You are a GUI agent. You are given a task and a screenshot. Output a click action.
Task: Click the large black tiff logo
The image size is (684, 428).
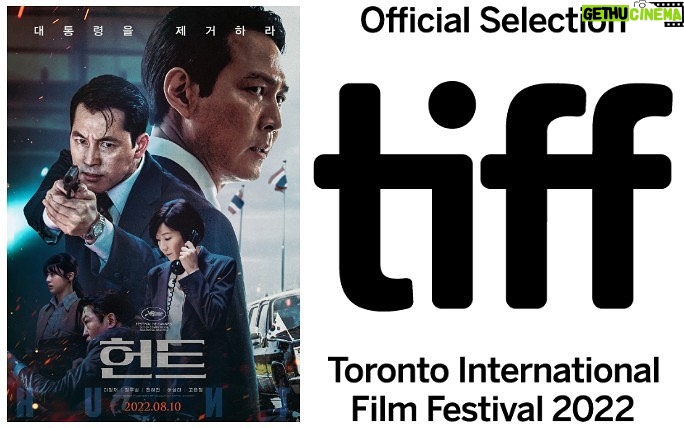pyautogui.click(x=493, y=195)
